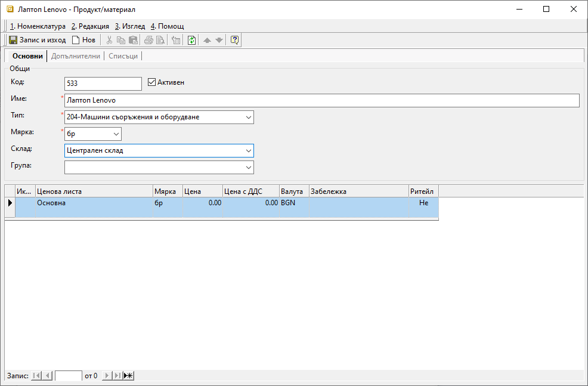
Task: Open the Номенклатура menu
Action: [38, 26]
